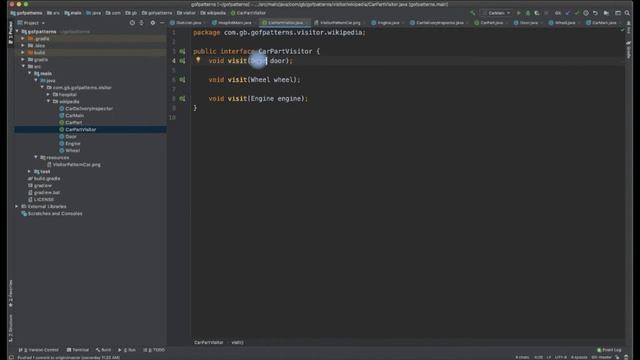
Task: Expand the hospital package
Action: tap(49, 94)
